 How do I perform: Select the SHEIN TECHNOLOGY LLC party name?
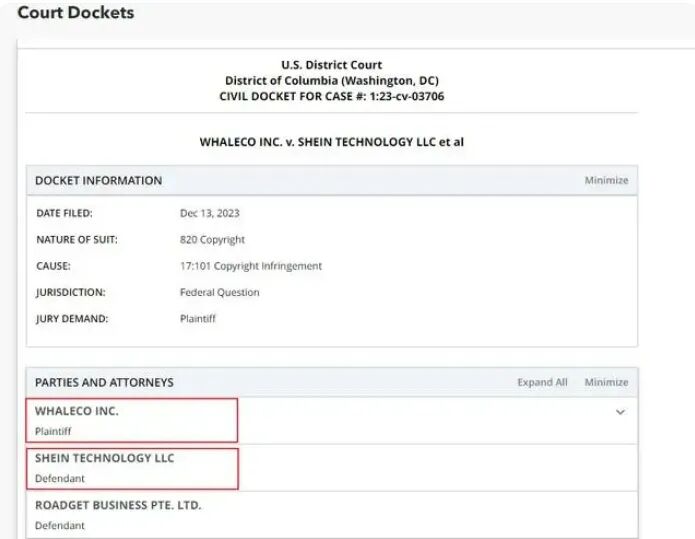105,458
